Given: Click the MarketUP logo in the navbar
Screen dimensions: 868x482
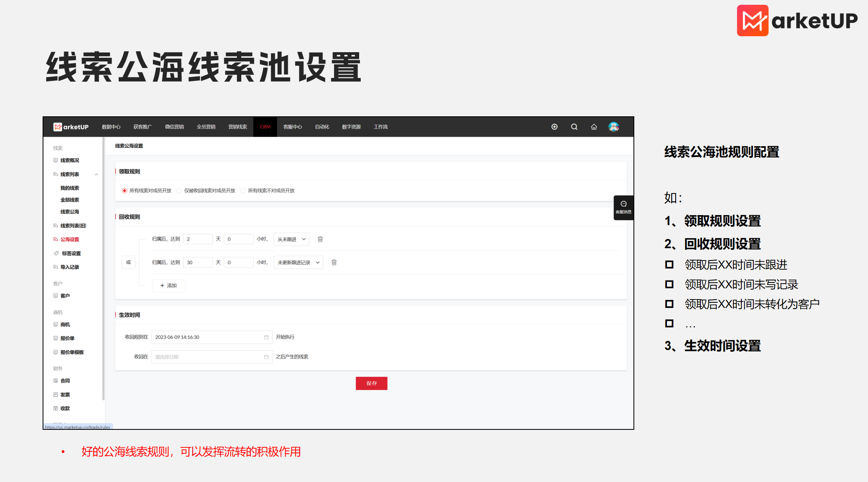Looking at the screenshot, I should 71,127.
